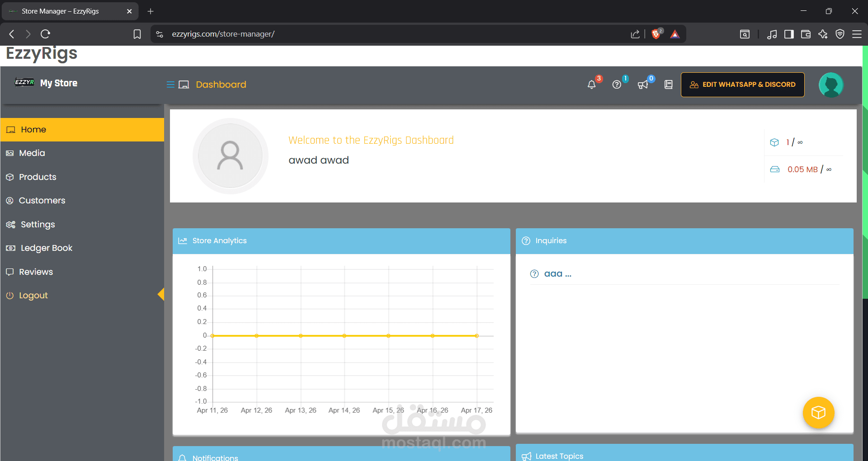Click the profile picture placeholder
The image size is (868, 461).
pos(230,156)
